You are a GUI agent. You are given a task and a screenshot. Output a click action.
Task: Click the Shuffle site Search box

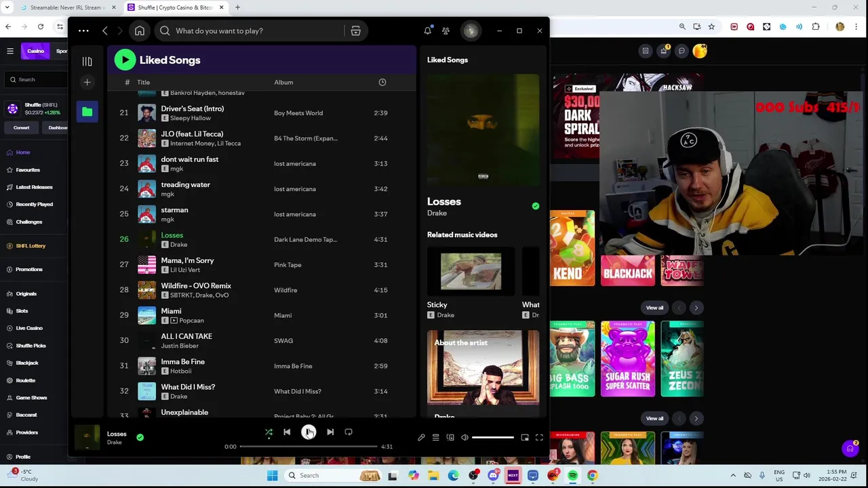(x=35, y=79)
